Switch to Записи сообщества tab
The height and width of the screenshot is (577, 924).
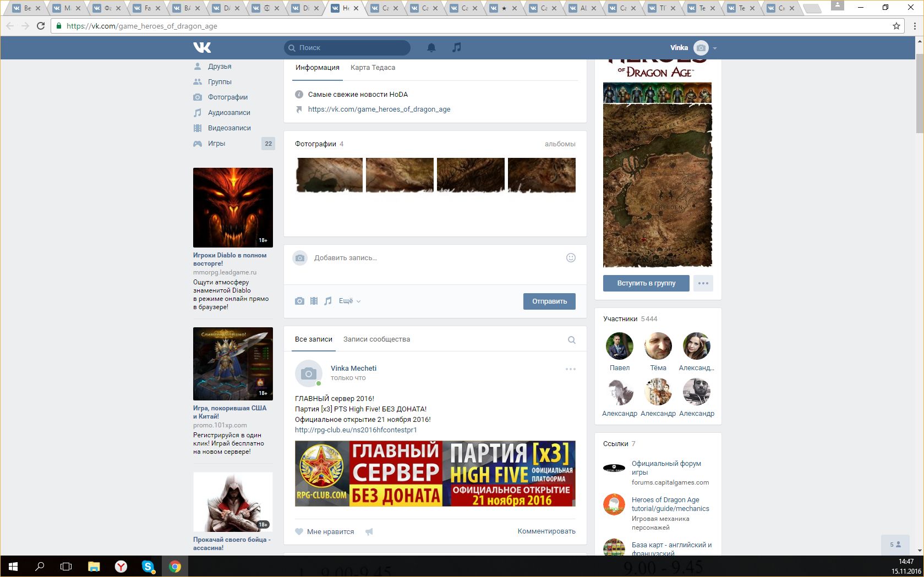click(x=376, y=339)
